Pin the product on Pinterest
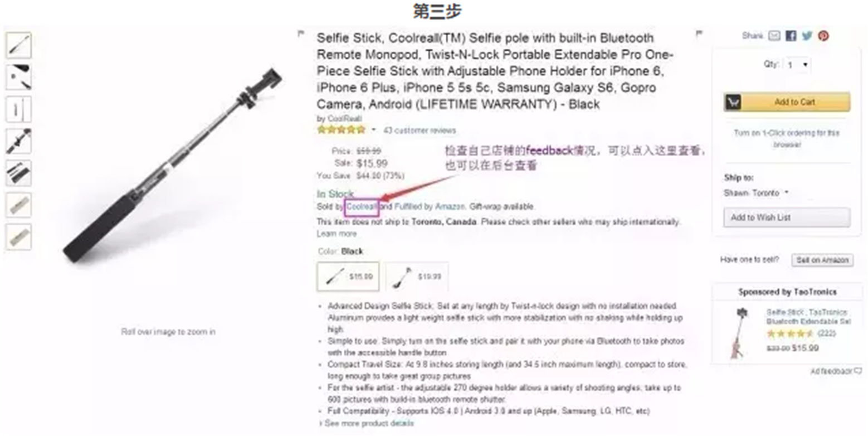 [823, 36]
